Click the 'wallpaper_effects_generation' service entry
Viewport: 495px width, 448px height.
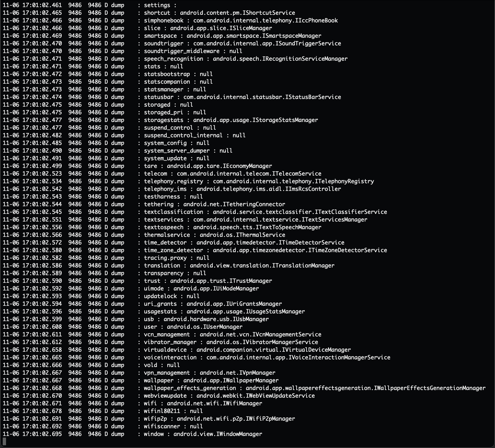pyautogui.click(x=315, y=388)
